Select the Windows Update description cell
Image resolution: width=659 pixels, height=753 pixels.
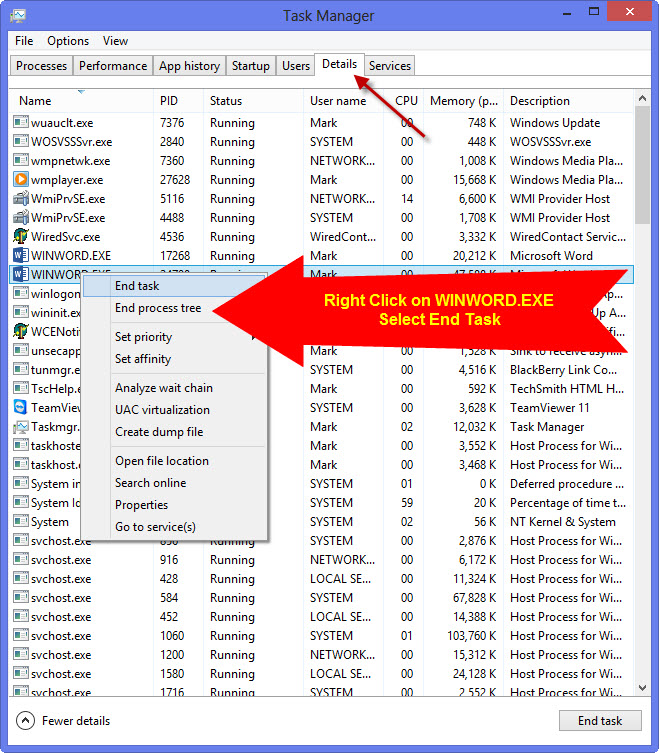pyautogui.click(x=555, y=122)
